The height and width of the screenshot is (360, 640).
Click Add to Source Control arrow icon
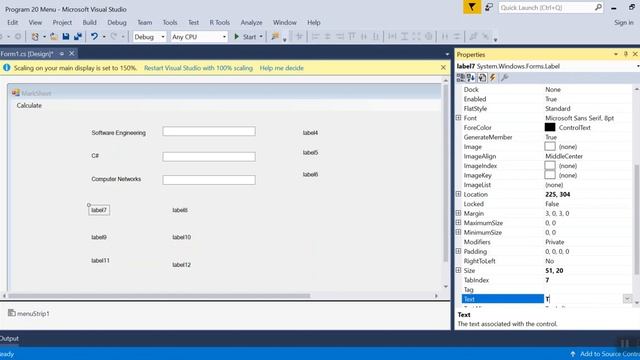coord(573,354)
